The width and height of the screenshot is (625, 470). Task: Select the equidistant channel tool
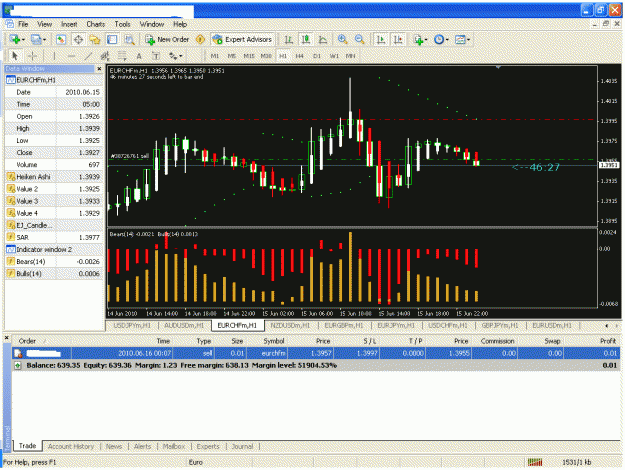tap(105, 56)
